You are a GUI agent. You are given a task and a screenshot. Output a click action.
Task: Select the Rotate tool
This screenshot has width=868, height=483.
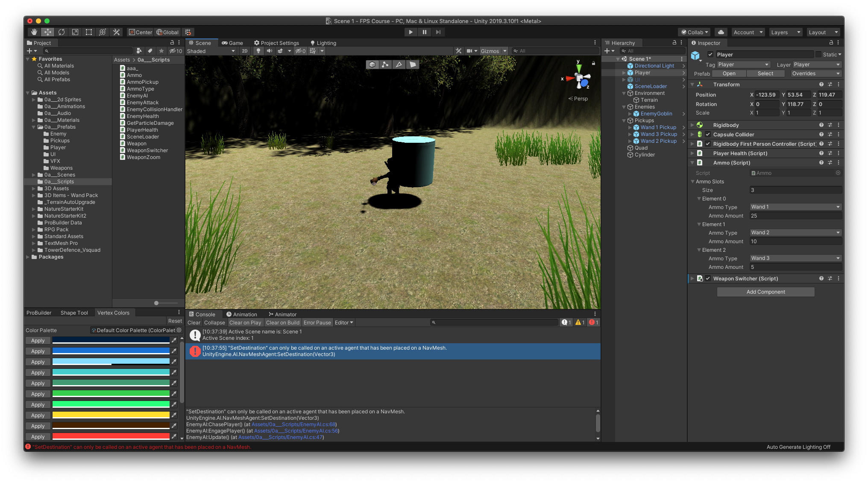(62, 32)
